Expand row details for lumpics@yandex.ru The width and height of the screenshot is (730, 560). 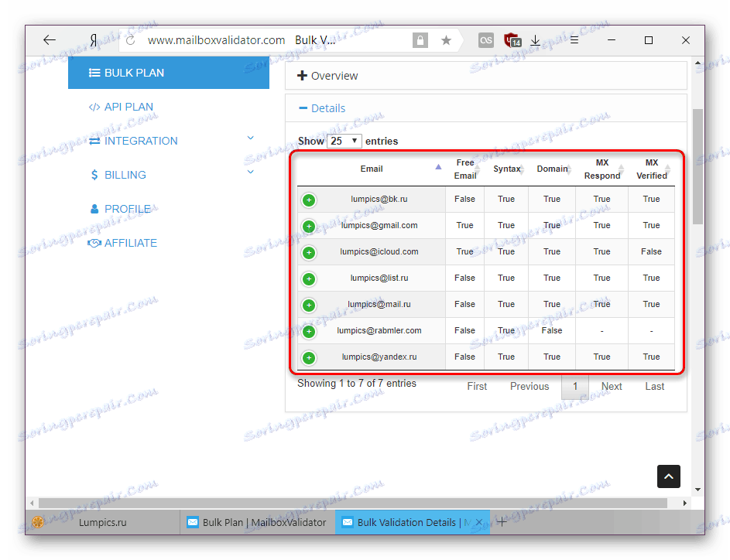pyautogui.click(x=309, y=357)
